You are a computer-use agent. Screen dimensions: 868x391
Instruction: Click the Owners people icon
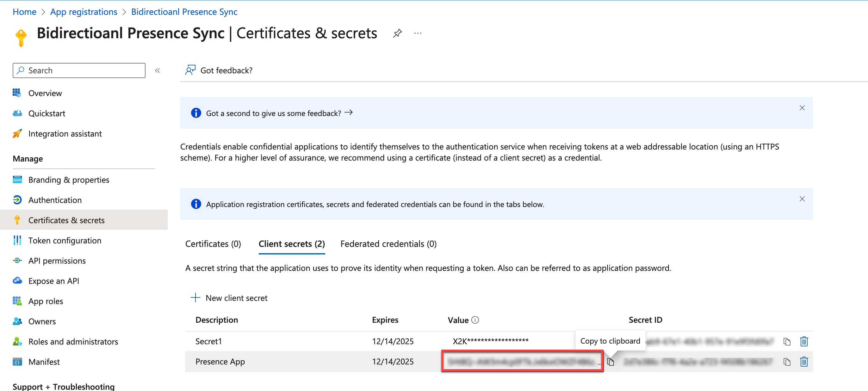(17, 321)
